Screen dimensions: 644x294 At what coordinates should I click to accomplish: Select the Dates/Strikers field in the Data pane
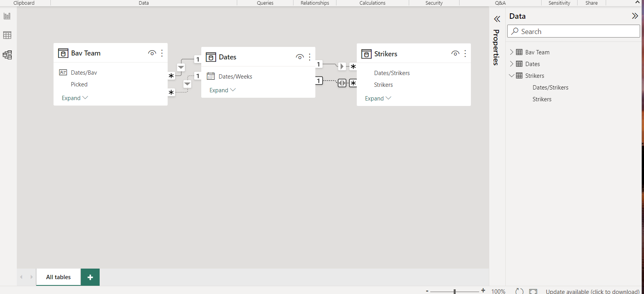click(550, 88)
